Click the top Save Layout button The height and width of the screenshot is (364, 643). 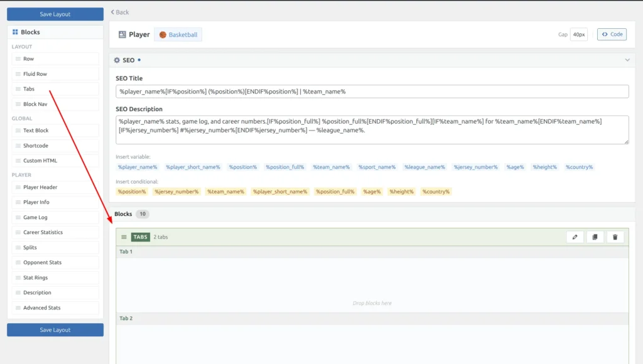pos(55,14)
